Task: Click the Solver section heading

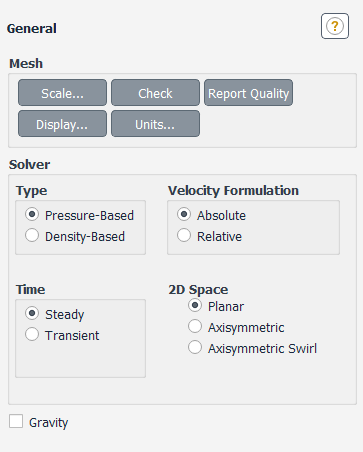Action: click(x=29, y=165)
